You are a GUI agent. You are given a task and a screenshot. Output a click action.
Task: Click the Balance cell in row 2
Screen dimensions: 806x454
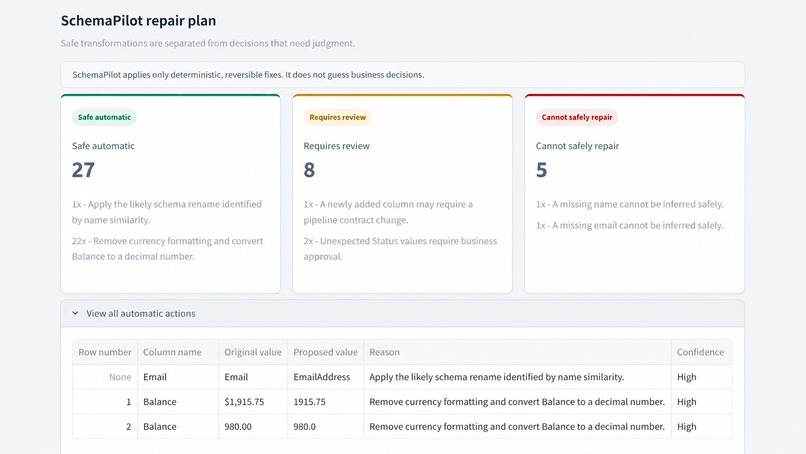click(178, 426)
